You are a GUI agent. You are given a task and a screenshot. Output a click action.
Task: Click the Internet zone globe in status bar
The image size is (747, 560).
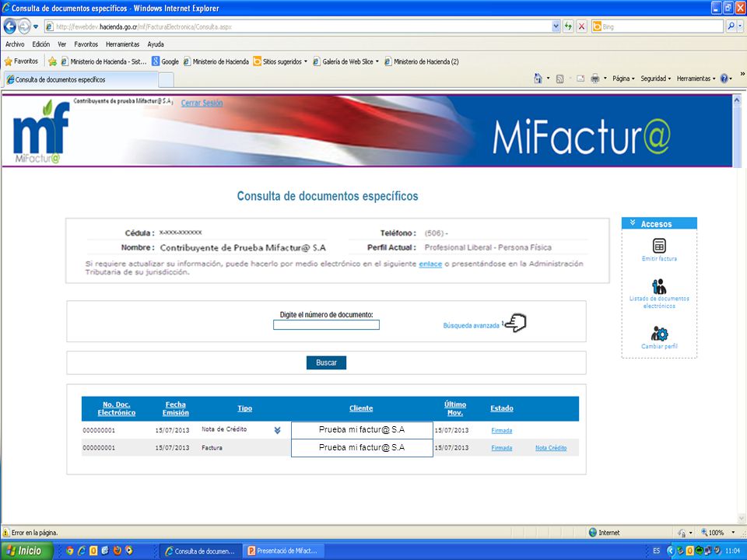(593, 532)
